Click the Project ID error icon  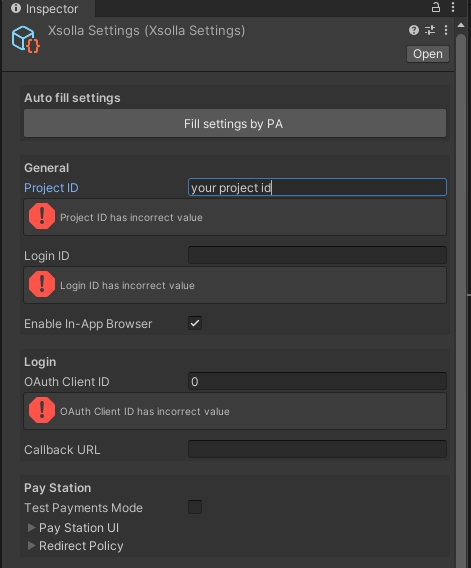coord(42,217)
